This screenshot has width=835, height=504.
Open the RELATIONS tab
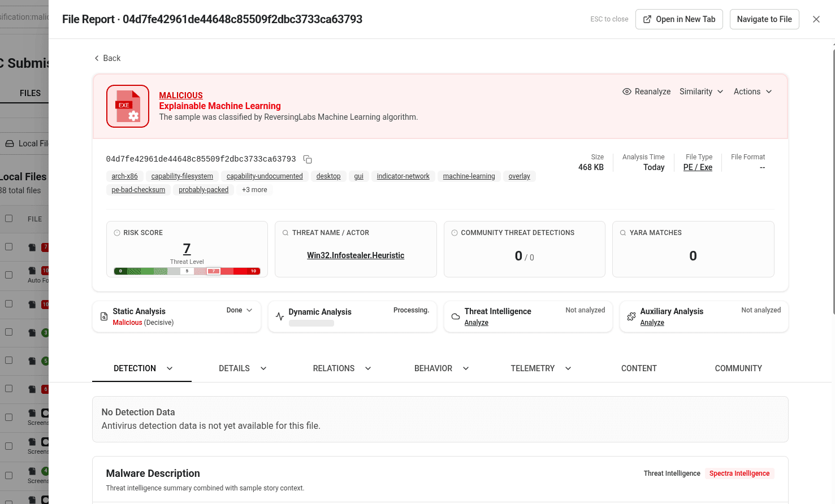coord(334,368)
